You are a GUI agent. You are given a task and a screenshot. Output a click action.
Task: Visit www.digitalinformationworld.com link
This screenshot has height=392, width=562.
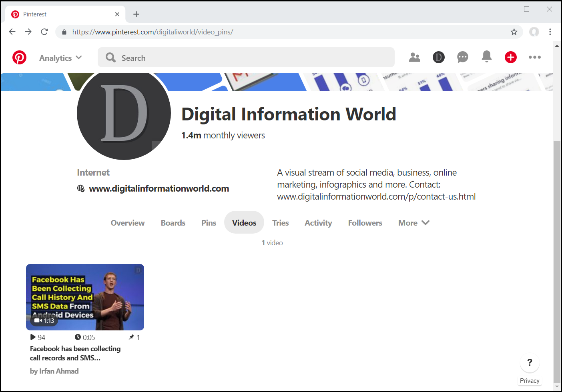(159, 188)
